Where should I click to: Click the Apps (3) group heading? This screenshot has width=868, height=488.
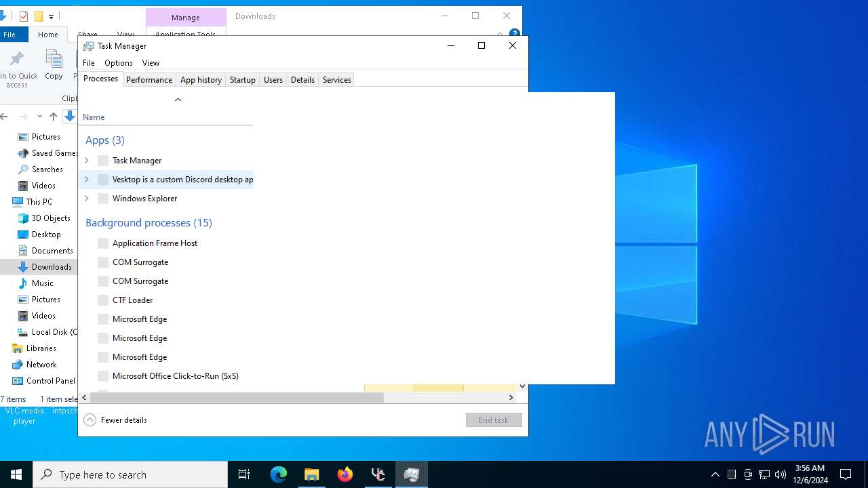click(x=105, y=140)
